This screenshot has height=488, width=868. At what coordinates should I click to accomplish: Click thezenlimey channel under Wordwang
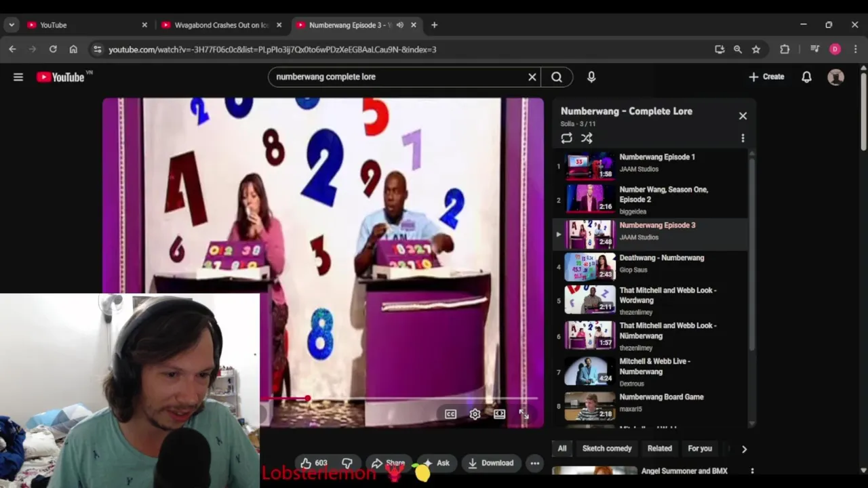635,312
